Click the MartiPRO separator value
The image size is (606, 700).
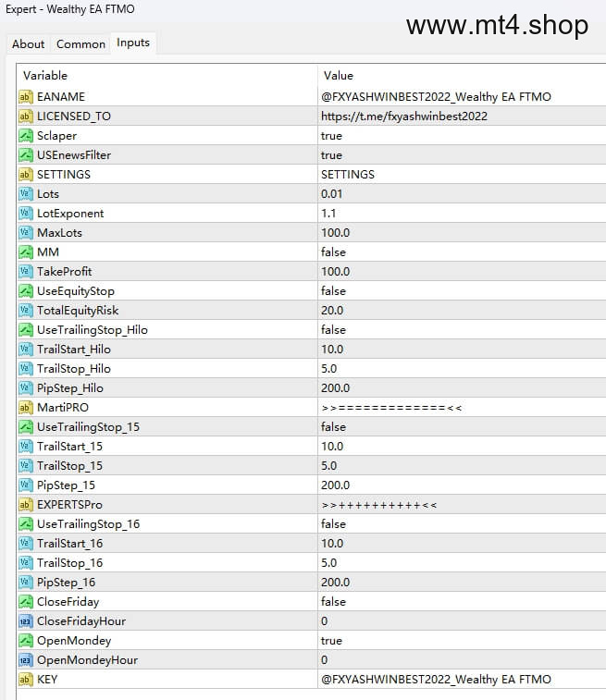tap(391, 408)
